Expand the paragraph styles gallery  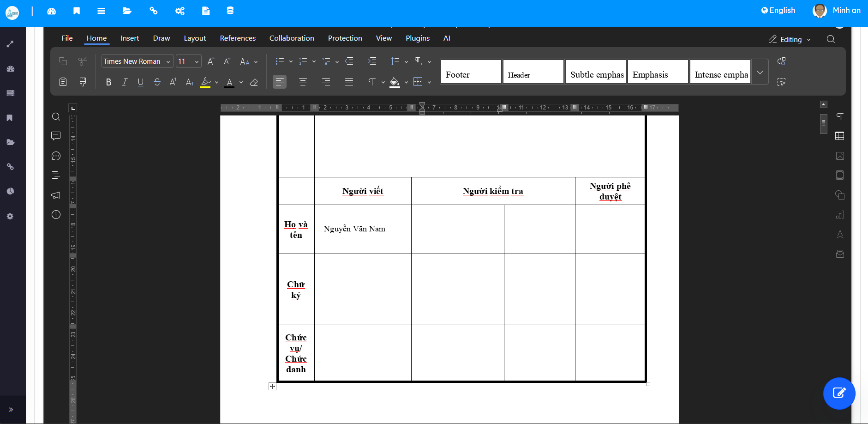760,72
